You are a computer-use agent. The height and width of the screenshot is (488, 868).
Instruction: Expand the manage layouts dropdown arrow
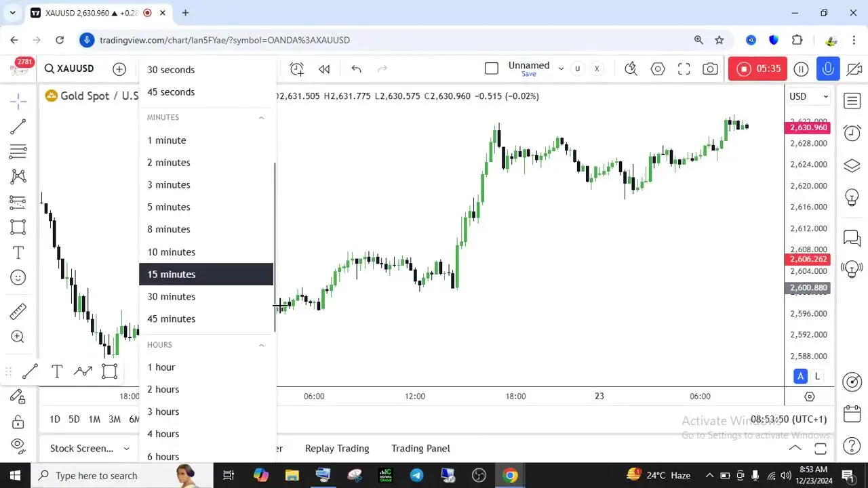tap(561, 68)
